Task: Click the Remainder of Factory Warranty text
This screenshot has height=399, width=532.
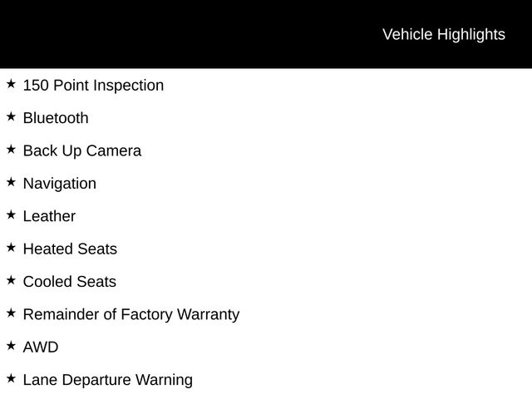Action: (131, 314)
